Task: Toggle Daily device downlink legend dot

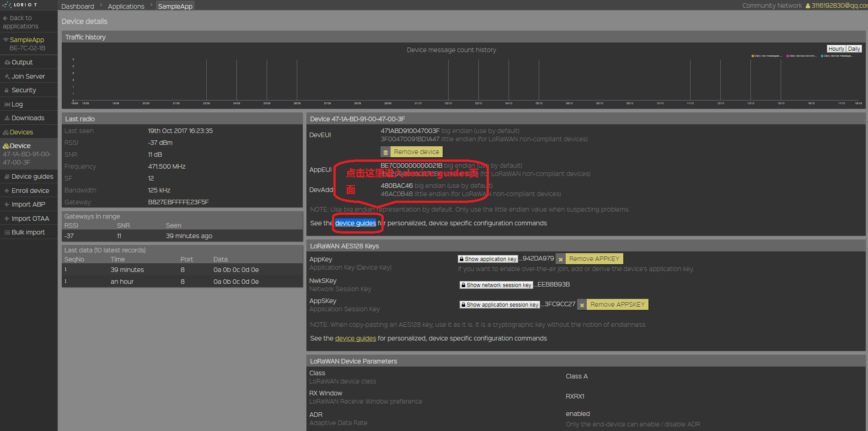Action: click(x=788, y=56)
